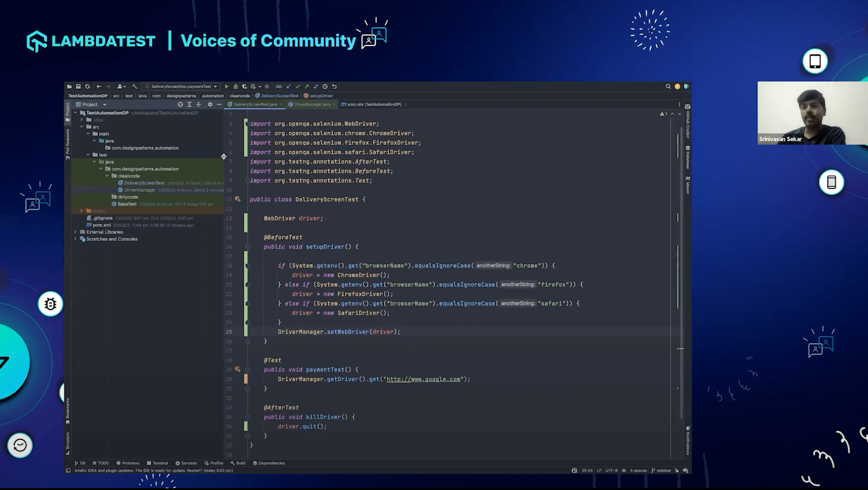This screenshot has height=490, width=868.
Task: Open Git history clock icon
Action: (325, 86)
